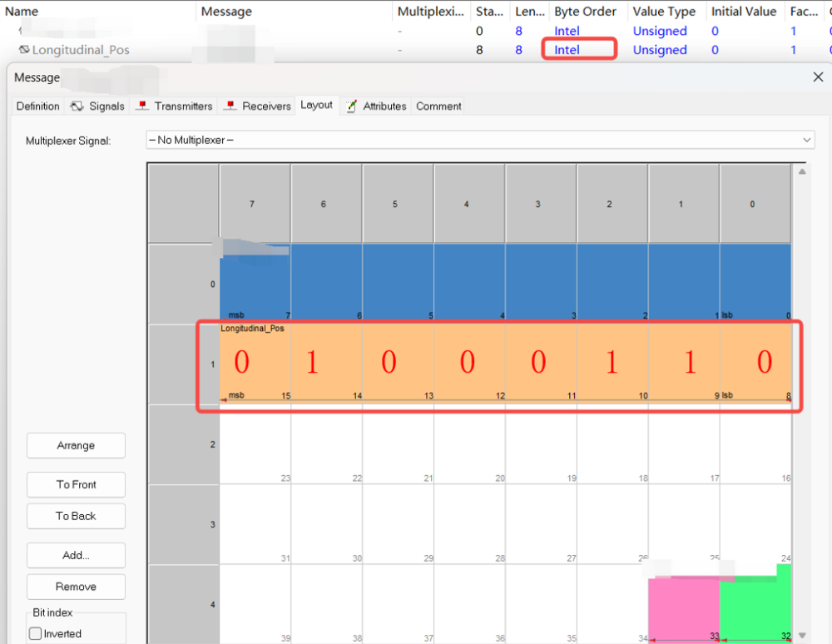Click the scroll down arrow in layout grid

click(x=801, y=636)
